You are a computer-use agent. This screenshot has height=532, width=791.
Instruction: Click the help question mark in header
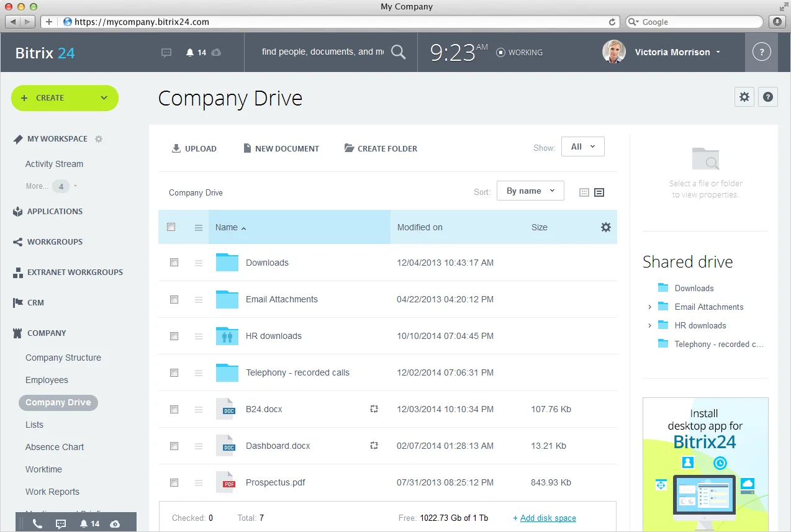(x=761, y=52)
